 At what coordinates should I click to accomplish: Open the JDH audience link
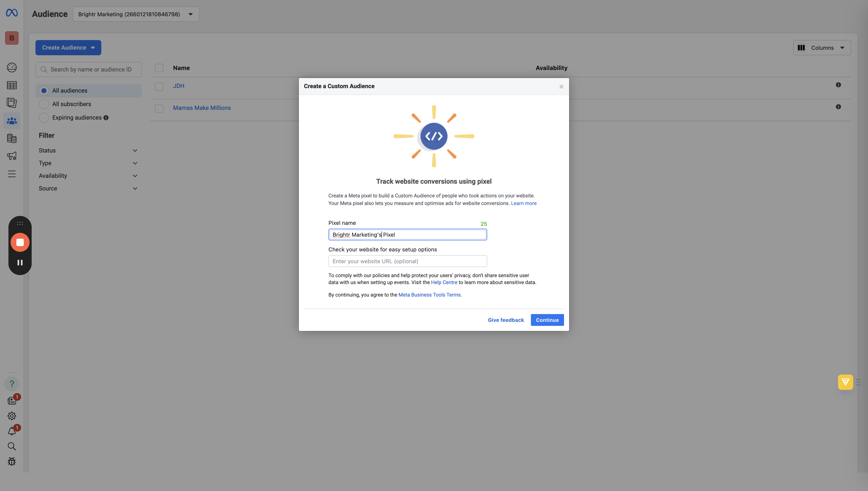click(x=179, y=86)
